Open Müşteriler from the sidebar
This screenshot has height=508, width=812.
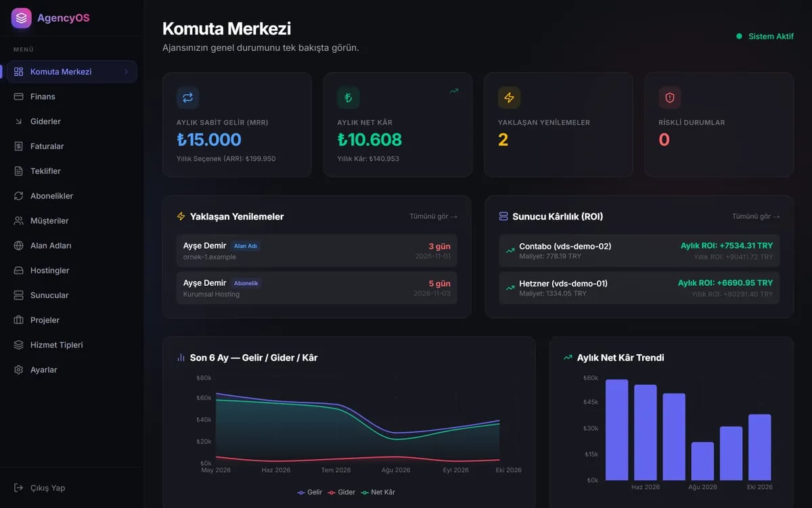click(72, 221)
